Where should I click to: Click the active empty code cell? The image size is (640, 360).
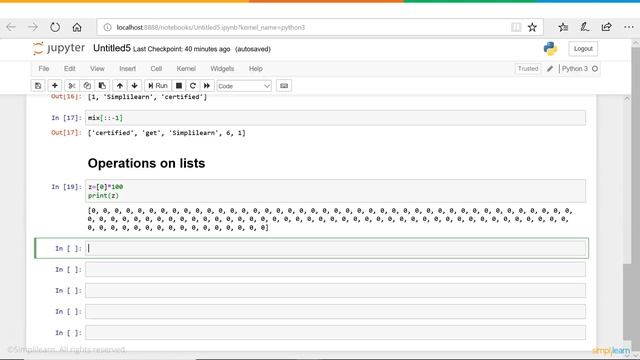click(336, 248)
